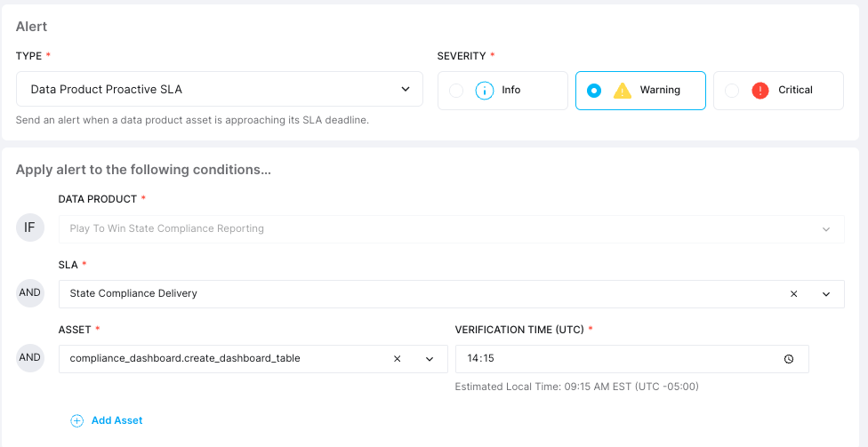The height and width of the screenshot is (447, 868).
Task: Expand the SLA dropdown arrow
Action: [826, 294]
